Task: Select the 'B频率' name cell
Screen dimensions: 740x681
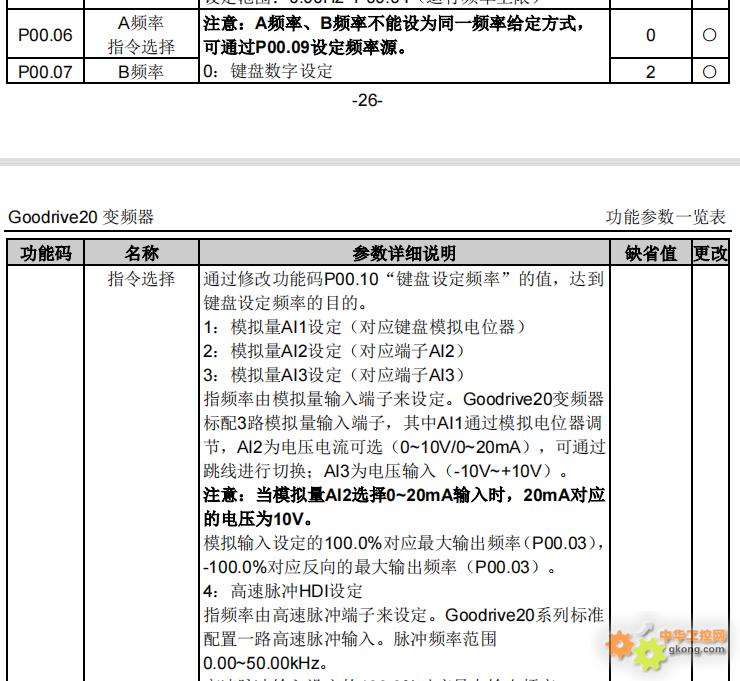Action: pos(141,72)
